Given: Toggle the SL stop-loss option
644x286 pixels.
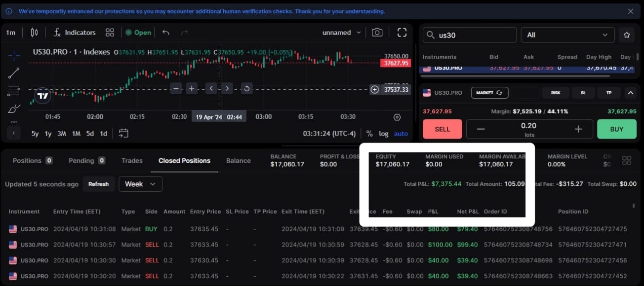Looking at the screenshot, I should (x=583, y=93).
